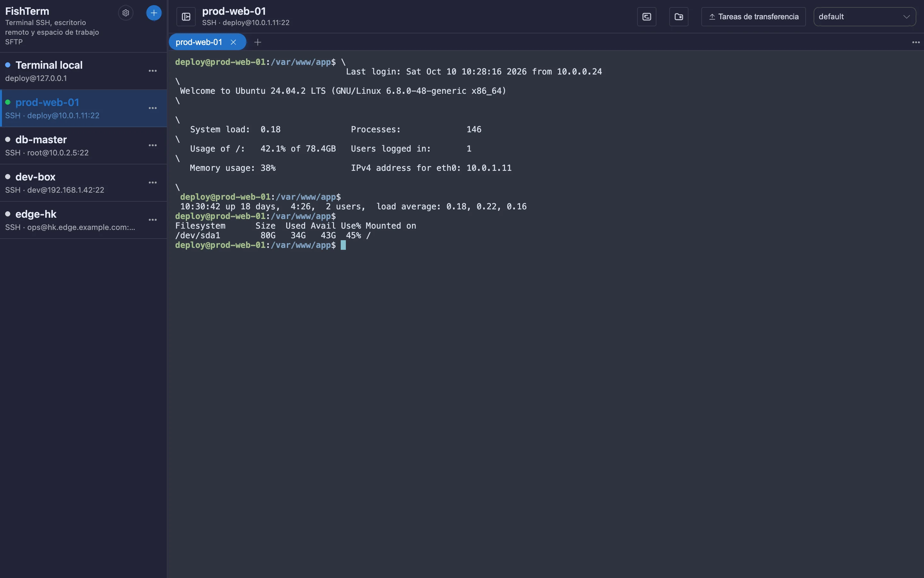Open more options for edge-hk

click(x=153, y=220)
